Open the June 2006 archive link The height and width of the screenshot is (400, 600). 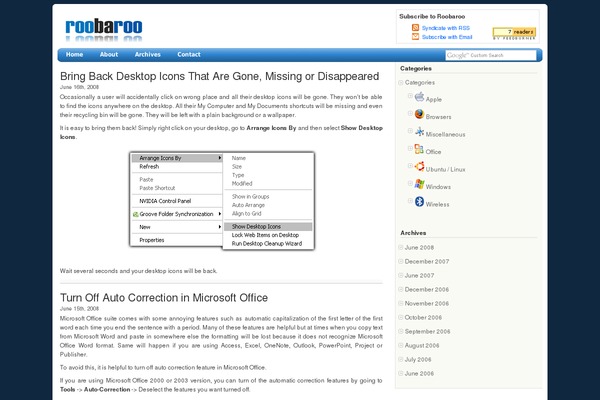point(419,374)
